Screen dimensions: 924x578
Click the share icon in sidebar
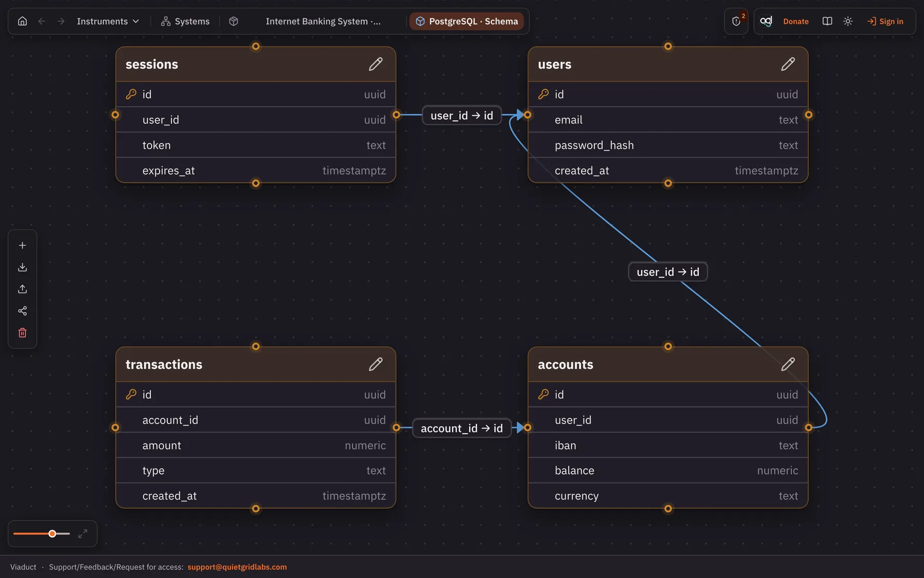(23, 311)
